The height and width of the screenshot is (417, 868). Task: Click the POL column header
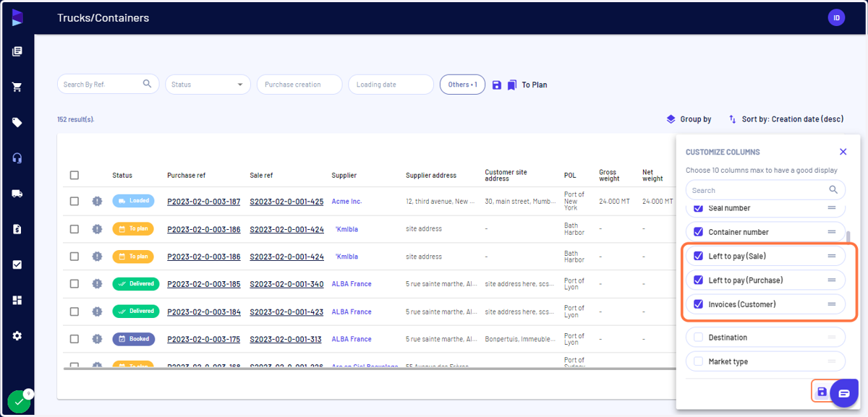(570, 175)
